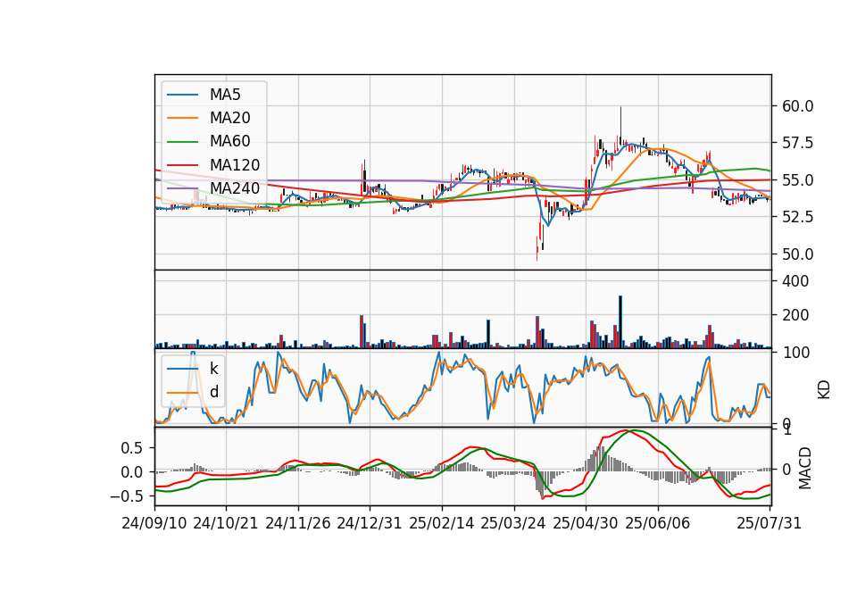Click the 0.0 MACD left axis label
857x616 pixels.
click(x=131, y=472)
